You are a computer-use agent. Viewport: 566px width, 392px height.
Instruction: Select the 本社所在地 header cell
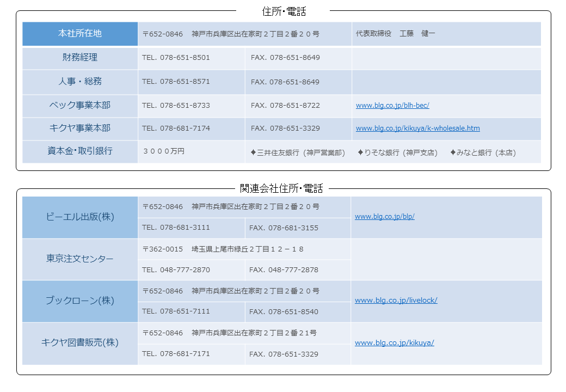click(x=80, y=33)
